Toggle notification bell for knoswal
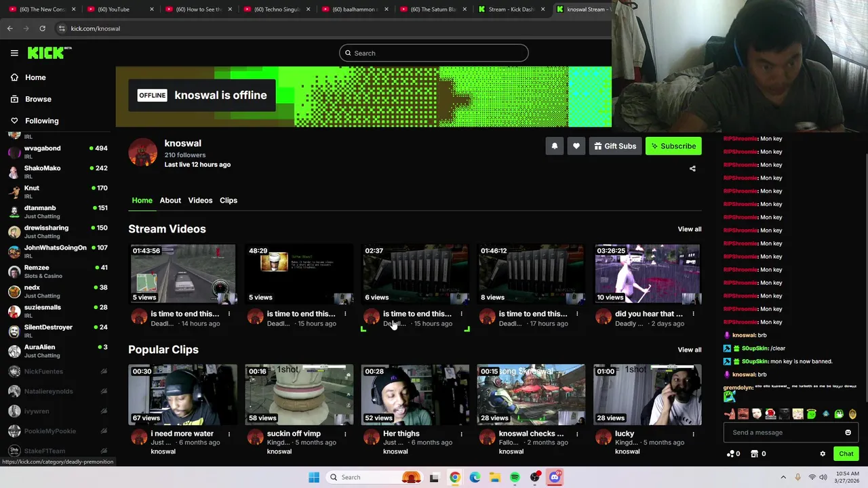 (x=554, y=146)
